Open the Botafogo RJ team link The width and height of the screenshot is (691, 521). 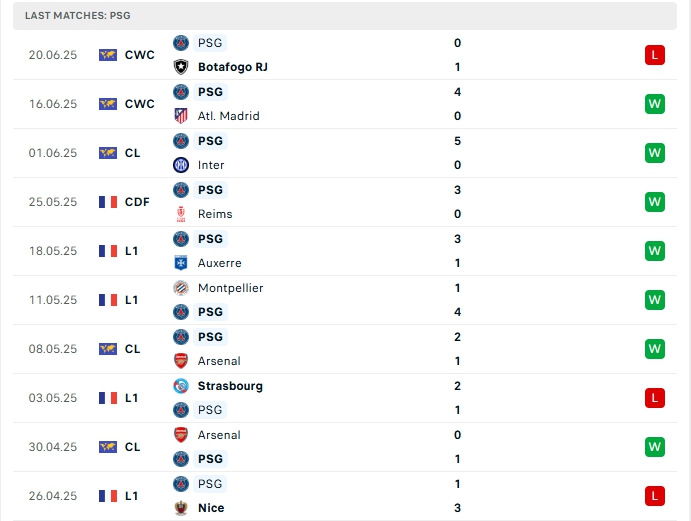(233, 67)
